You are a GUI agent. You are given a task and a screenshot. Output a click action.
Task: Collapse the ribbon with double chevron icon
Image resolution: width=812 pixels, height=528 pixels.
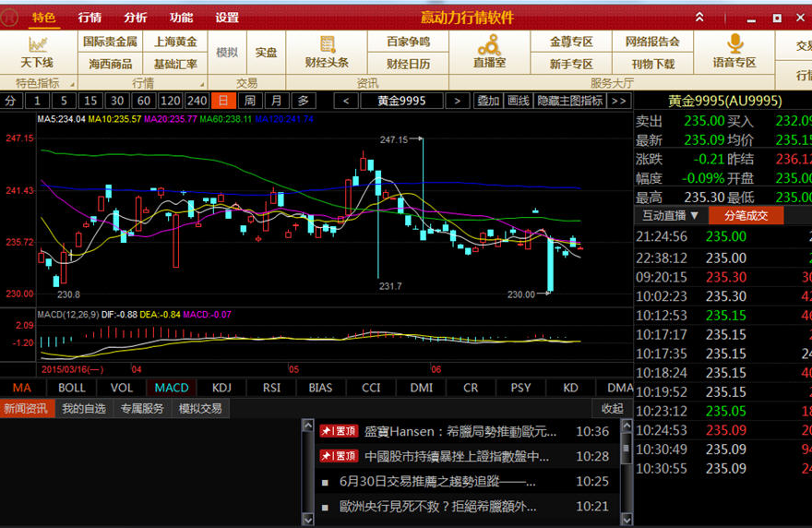699,18
